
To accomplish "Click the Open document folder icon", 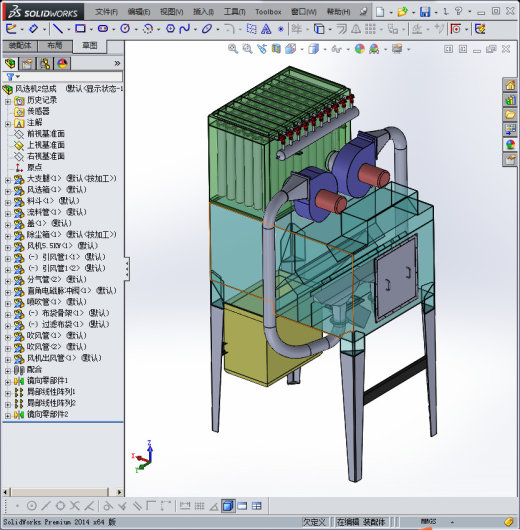I will click(x=402, y=12).
